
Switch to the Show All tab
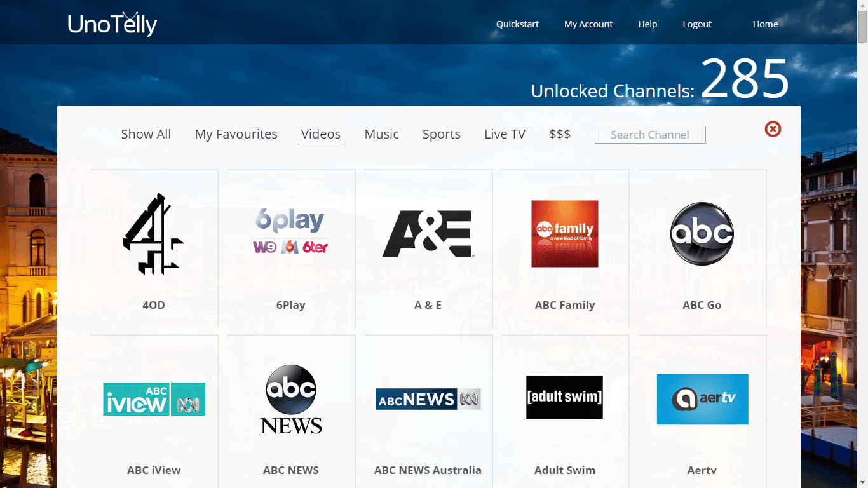tap(146, 134)
